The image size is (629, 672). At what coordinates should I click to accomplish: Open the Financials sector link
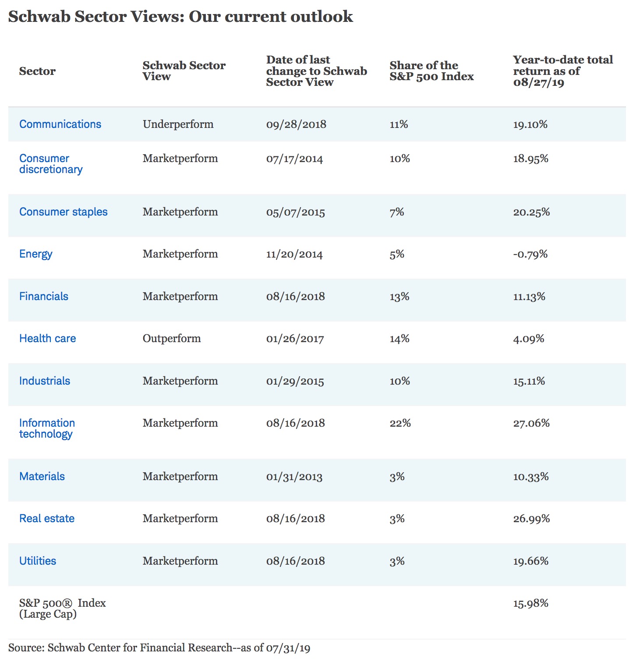[x=44, y=297]
